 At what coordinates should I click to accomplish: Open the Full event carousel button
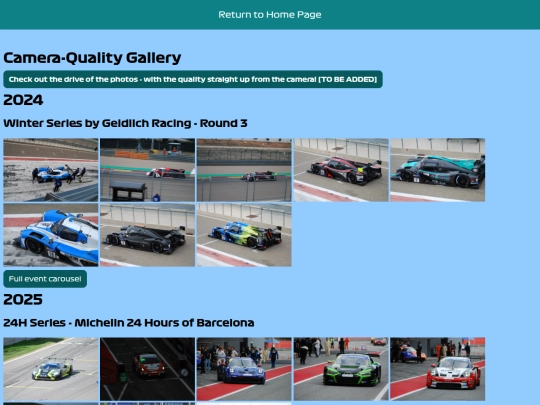[45, 279]
